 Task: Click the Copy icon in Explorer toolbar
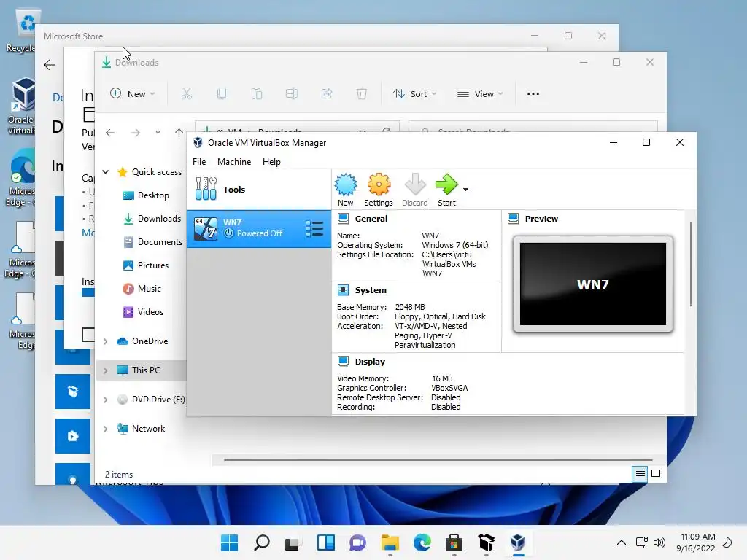click(x=222, y=94)
